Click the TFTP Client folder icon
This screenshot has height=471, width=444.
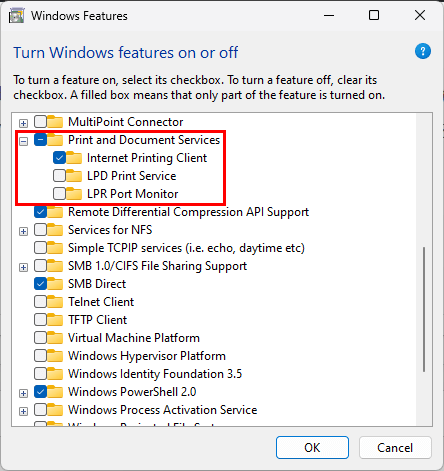point(55,320)
